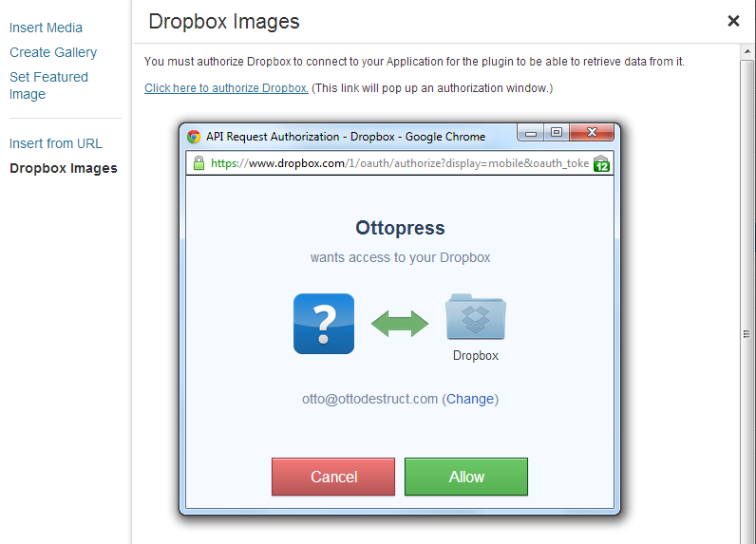The image size is (756, 544).
Task: Click the Dropbox label under folder
Action: pyautogui.click(x=476, y=356)
